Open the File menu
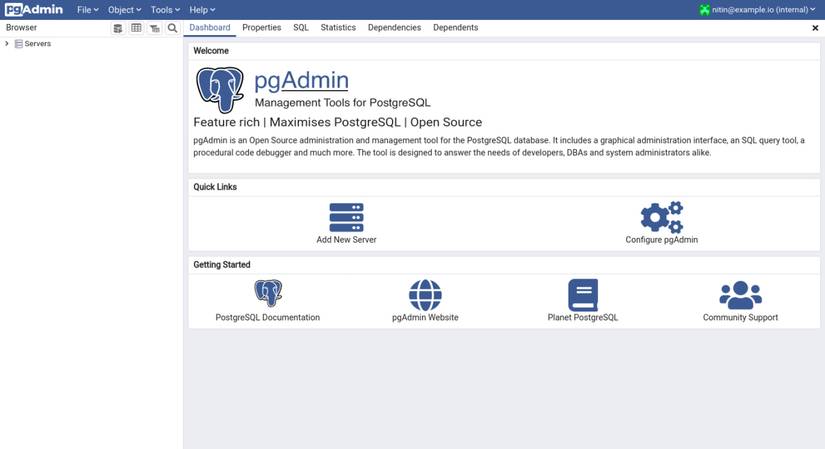 (x=87, y=9)
